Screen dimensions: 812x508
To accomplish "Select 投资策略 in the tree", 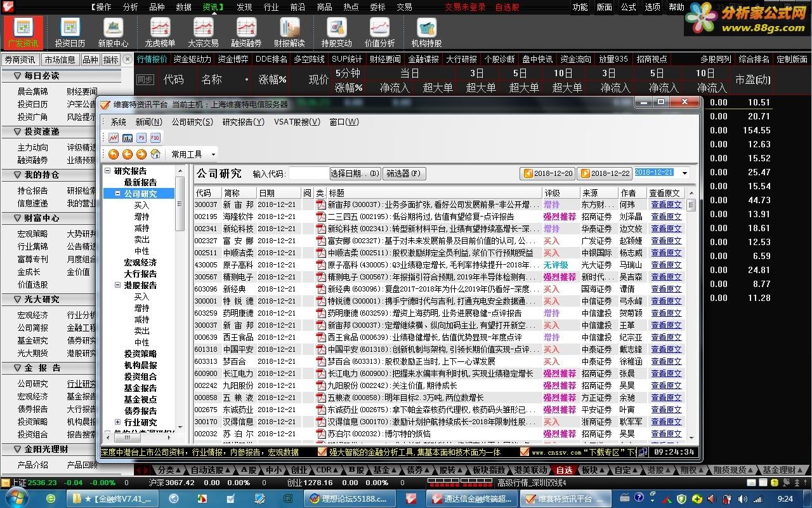I will point(140,354).
